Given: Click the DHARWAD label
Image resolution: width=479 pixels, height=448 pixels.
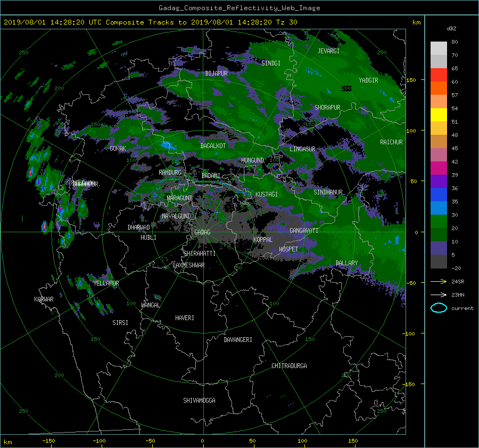Looking at the screenshot, I should pos(138,227).
